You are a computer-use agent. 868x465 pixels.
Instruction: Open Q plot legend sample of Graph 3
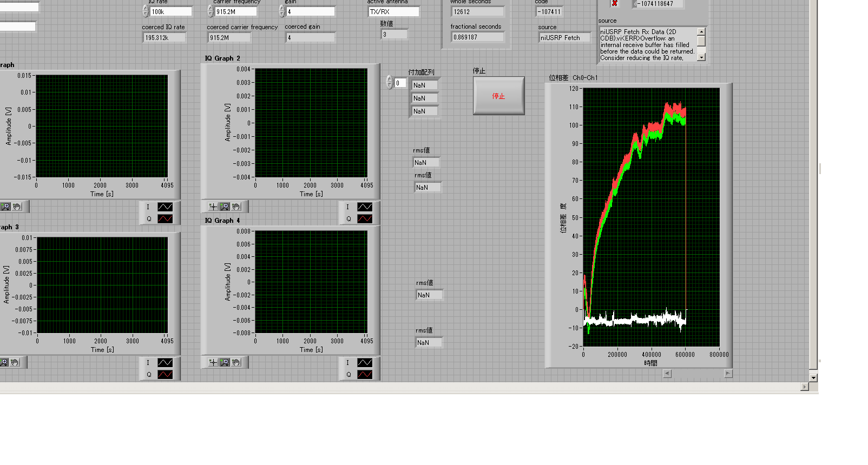(165, 375)
